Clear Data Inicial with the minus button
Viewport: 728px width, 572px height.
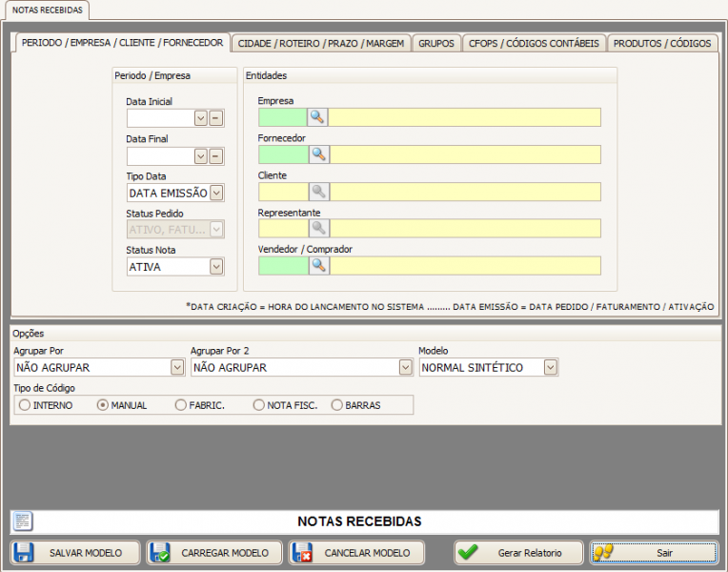[216, 118]
